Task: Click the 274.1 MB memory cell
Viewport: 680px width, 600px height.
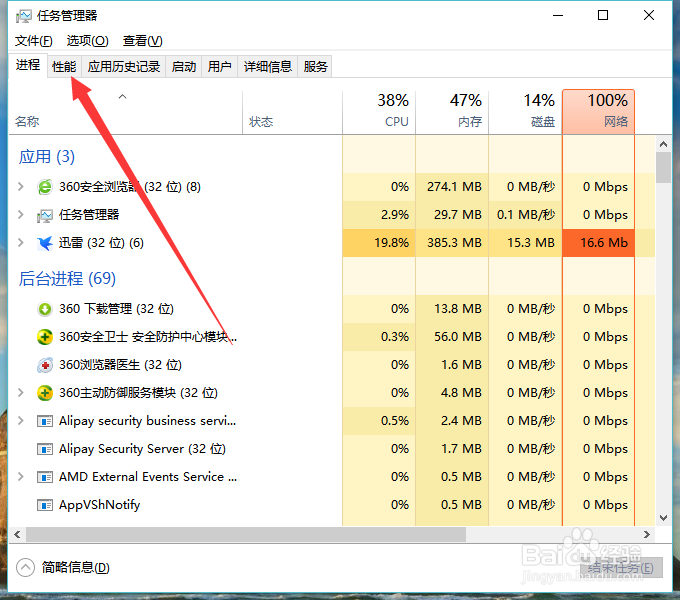Action: click(x=452, y=187)
